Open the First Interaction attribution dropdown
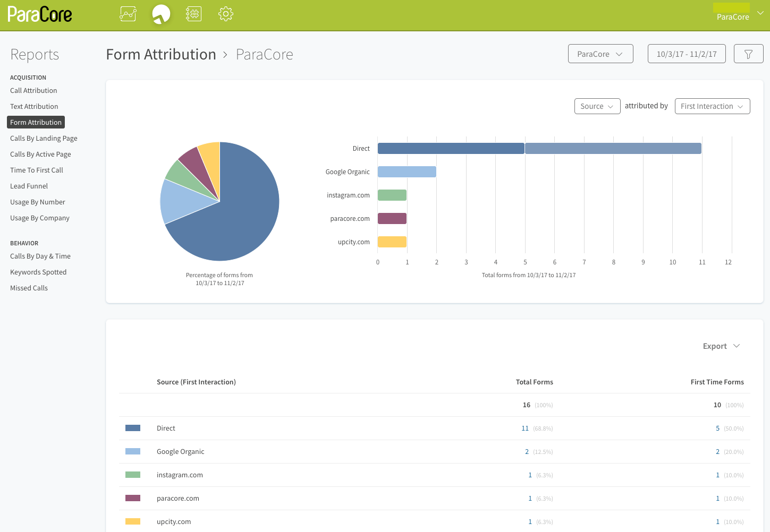Screen dimensions: 770x532 712,106
